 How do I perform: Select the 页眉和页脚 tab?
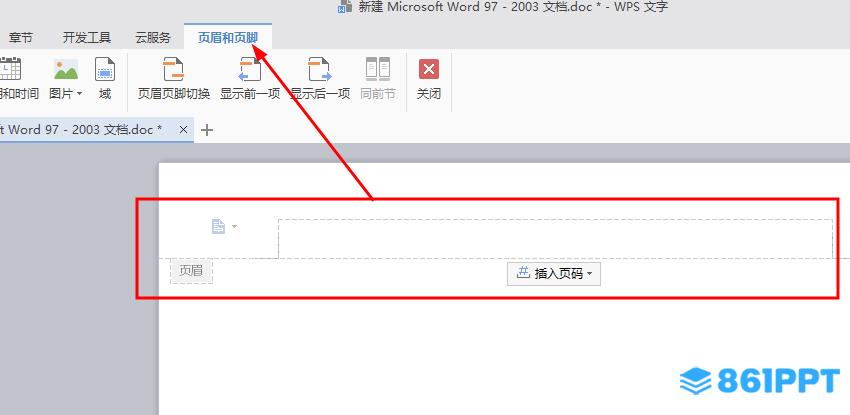point(228,37)
